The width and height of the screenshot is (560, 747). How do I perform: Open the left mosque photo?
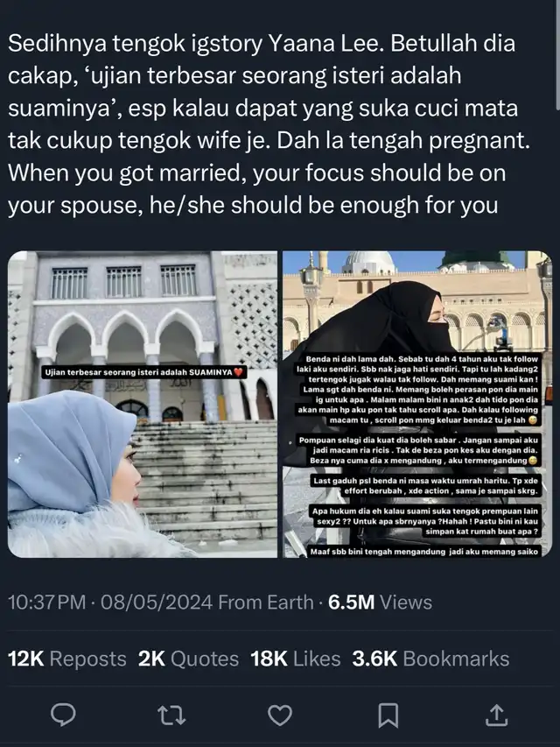(x=143, y=404)
